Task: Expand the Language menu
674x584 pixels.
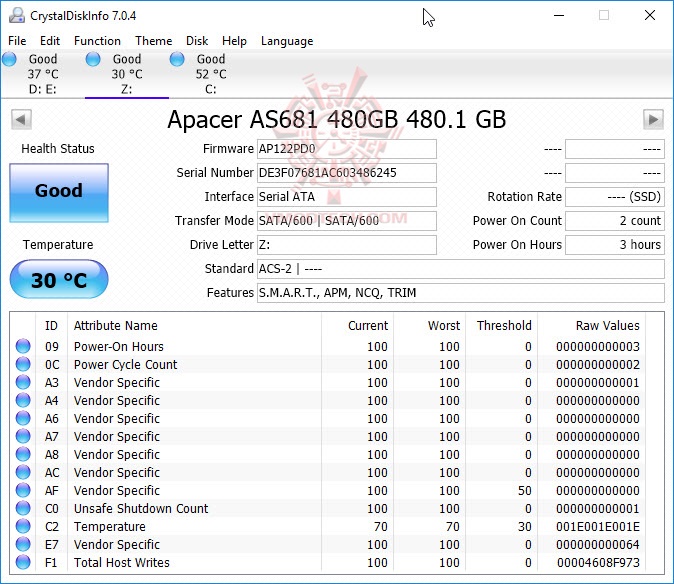Action: tap(287, 41)
